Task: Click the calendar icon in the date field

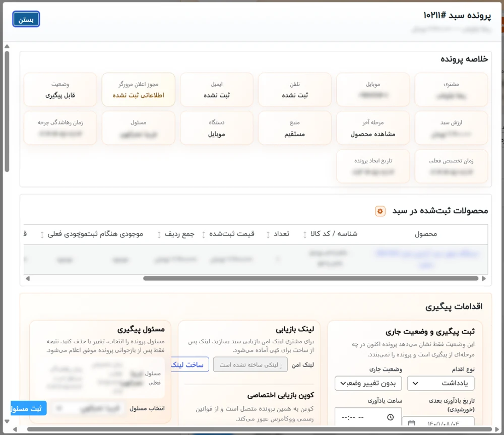Action: 411,423
